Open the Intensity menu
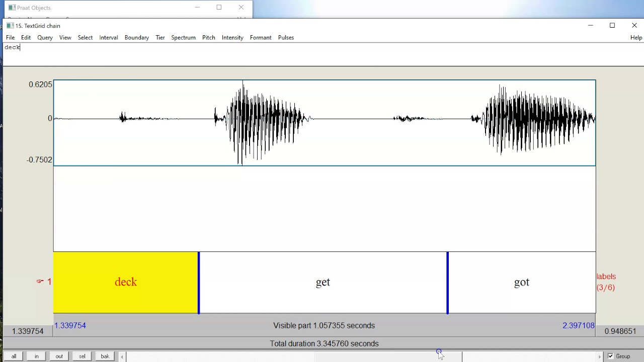Screen dimensions: 644x362 pyautogui.click(x=232, y=38)
